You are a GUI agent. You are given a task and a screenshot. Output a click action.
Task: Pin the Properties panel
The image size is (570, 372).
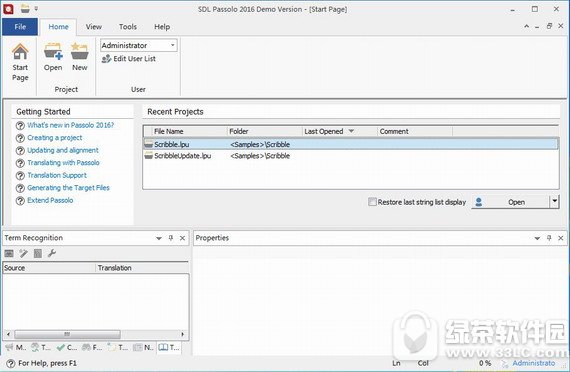[x=549, y=238]
